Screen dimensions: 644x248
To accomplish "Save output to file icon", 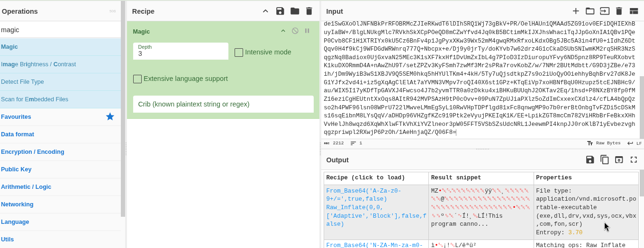I will 590,159.
